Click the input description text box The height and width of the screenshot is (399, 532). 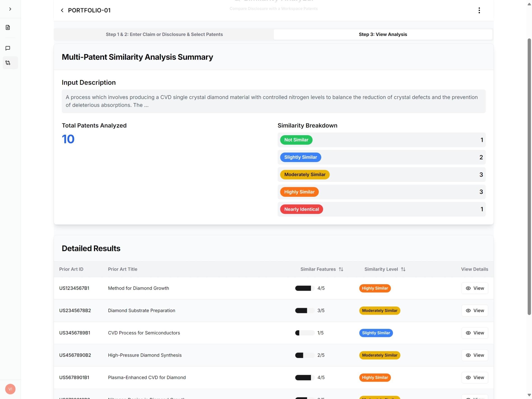point(274,101)
